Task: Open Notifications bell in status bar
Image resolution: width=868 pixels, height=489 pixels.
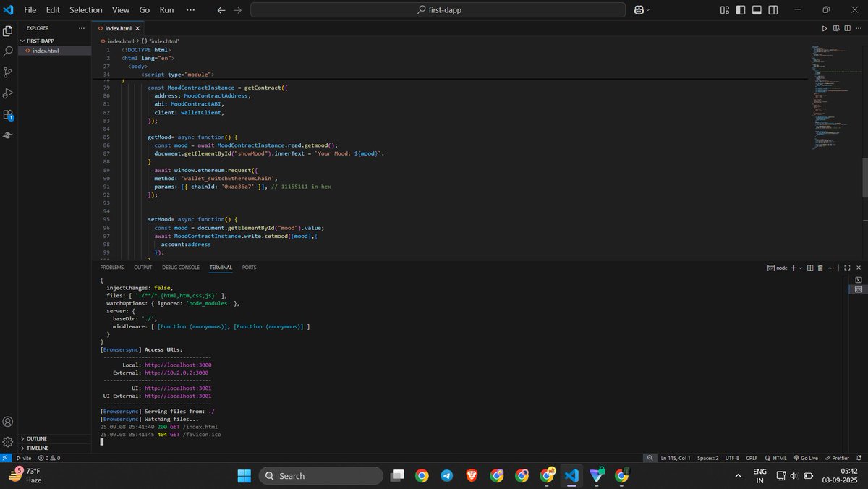Action: point(859,458)
